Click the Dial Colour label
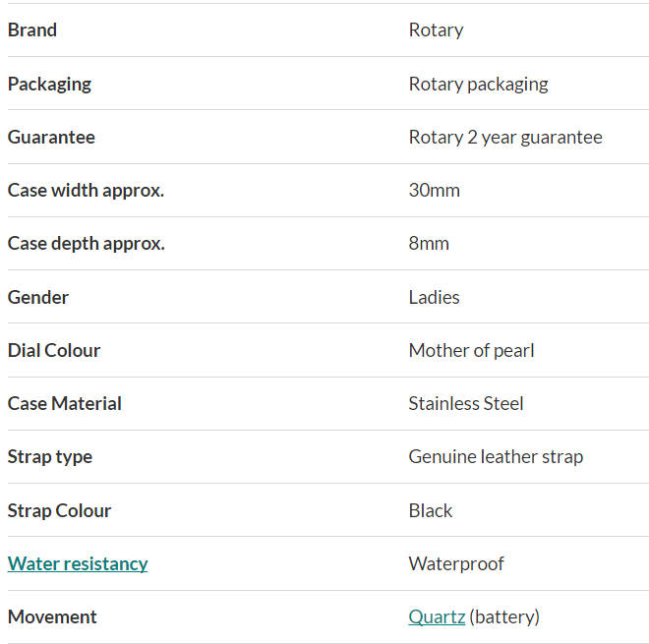 54,350
